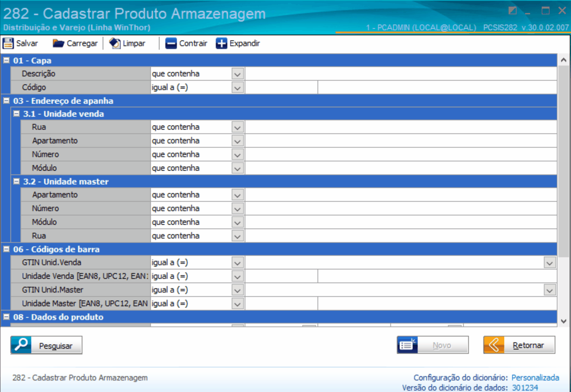This screenshot has width=571, height=392.
Task: Click the Retornar back arrow icon
Action: pos(494,345)
